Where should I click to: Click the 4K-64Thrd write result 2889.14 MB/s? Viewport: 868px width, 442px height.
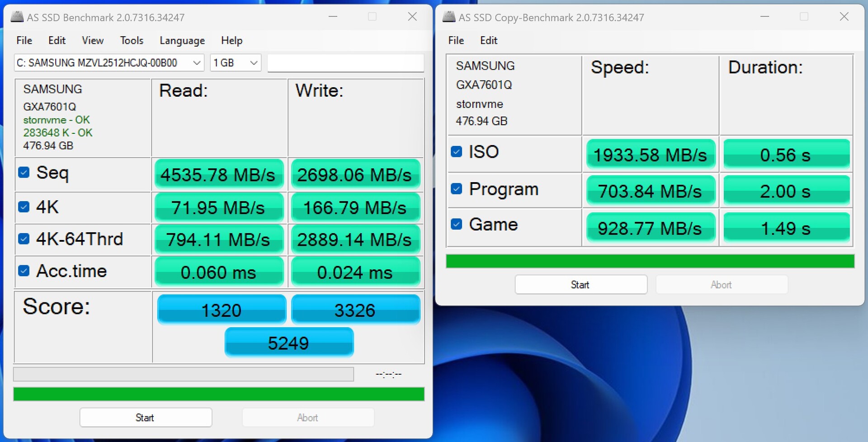[x=355, y=240]
